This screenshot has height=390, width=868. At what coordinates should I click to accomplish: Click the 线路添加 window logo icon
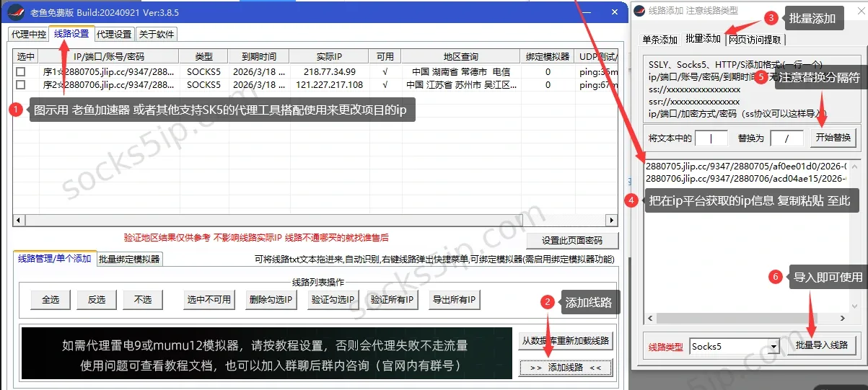(639, 11)
